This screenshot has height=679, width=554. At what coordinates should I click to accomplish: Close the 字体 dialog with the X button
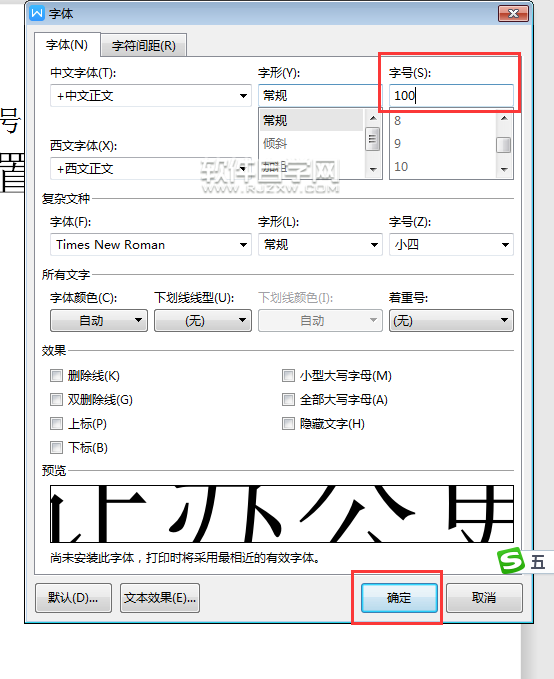[513, 13]
